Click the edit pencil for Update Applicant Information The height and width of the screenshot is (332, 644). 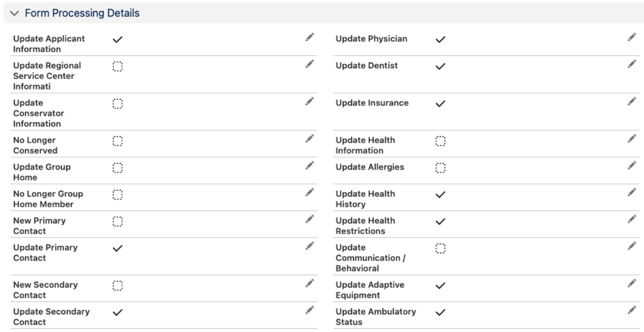pyautogui.click(x=309, y=37)
